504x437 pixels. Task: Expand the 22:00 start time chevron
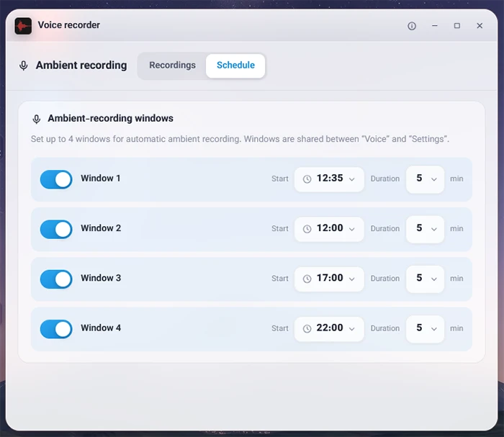point(352,329)
